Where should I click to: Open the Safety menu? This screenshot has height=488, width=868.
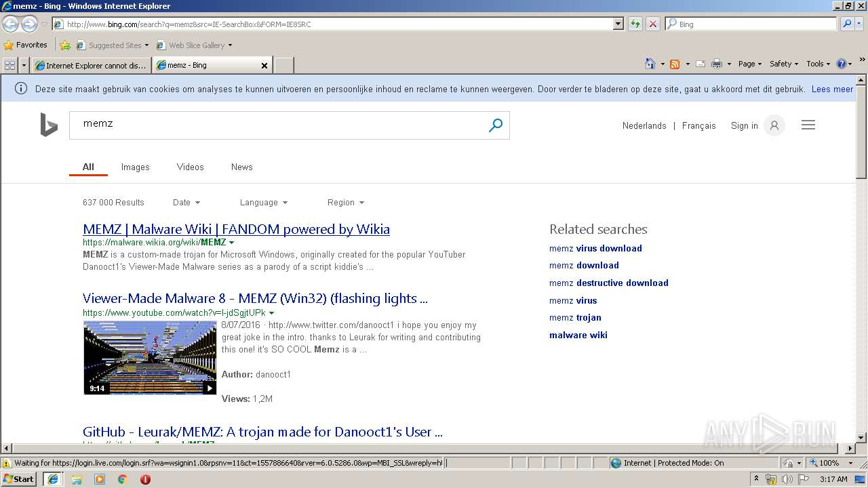(x=784, y=64)
